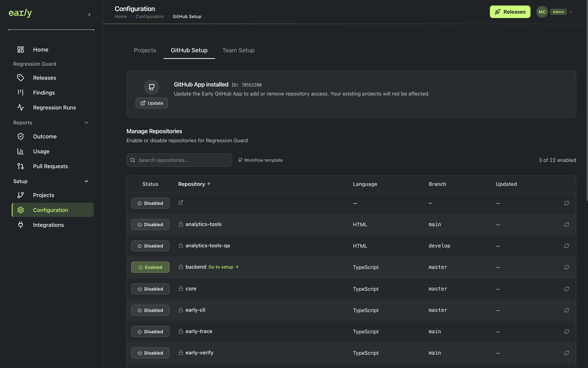Click the lock icon beside analytics-tools
The width and height of the screenshot is (588, 368).
[x=181, y=224]
